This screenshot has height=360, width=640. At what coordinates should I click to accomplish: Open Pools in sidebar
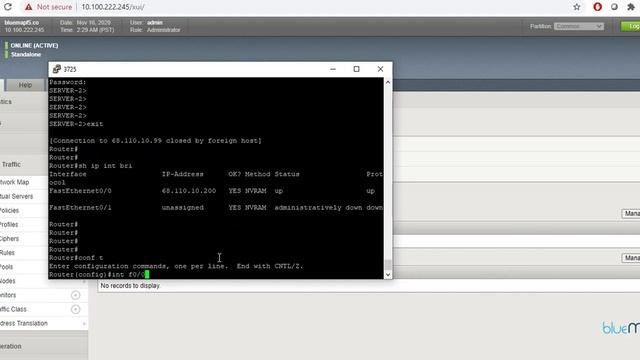7,267
